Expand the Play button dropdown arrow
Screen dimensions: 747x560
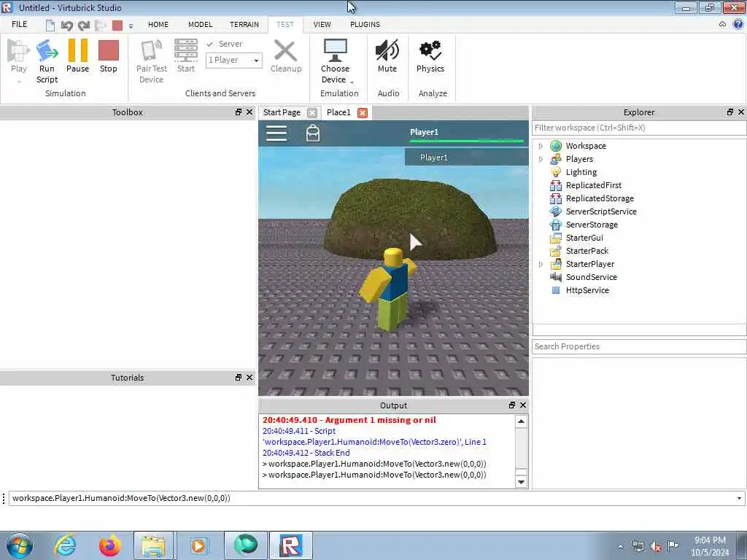pos(19,82)
